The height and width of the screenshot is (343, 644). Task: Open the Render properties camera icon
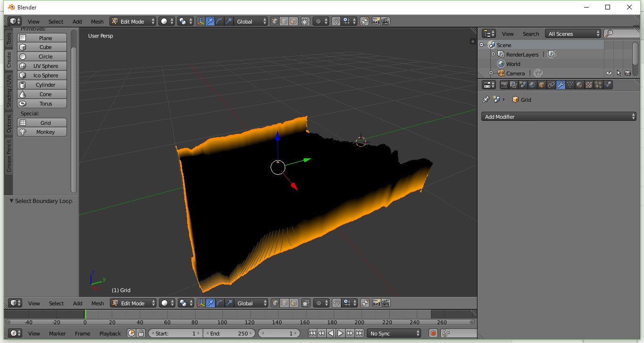pos(505,84)
